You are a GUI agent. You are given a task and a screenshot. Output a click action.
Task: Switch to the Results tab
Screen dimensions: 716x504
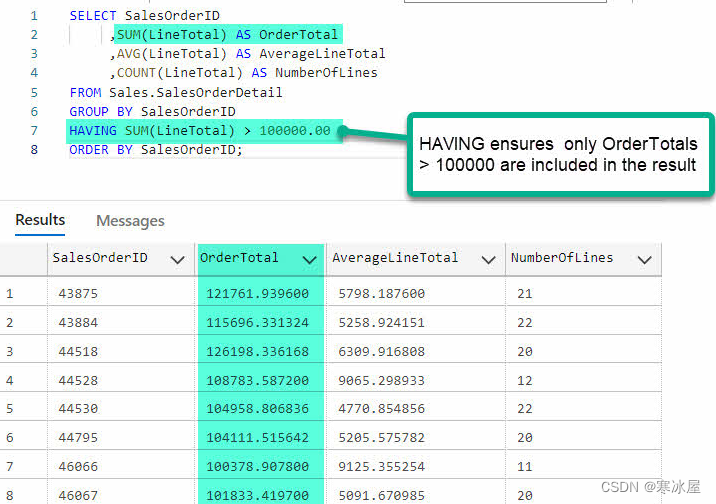click(40, 220)
